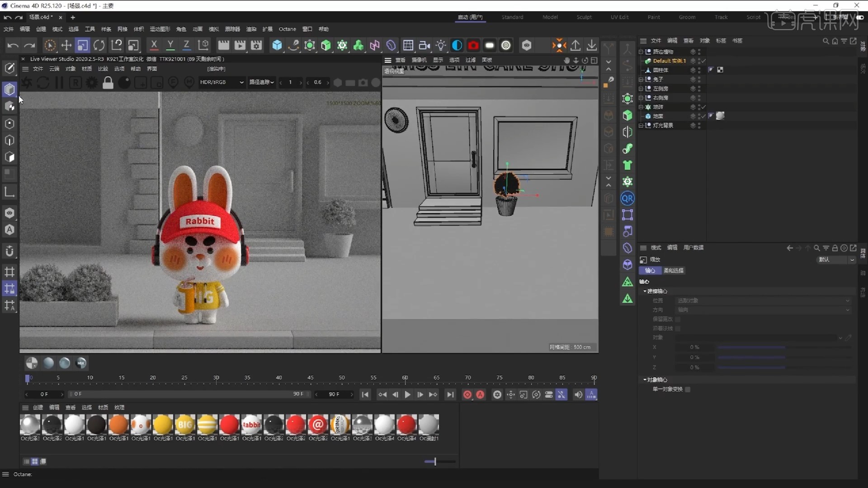The image size is (868, 488).
Task: Add a Cube primitive object
Action: pos(277,45)
